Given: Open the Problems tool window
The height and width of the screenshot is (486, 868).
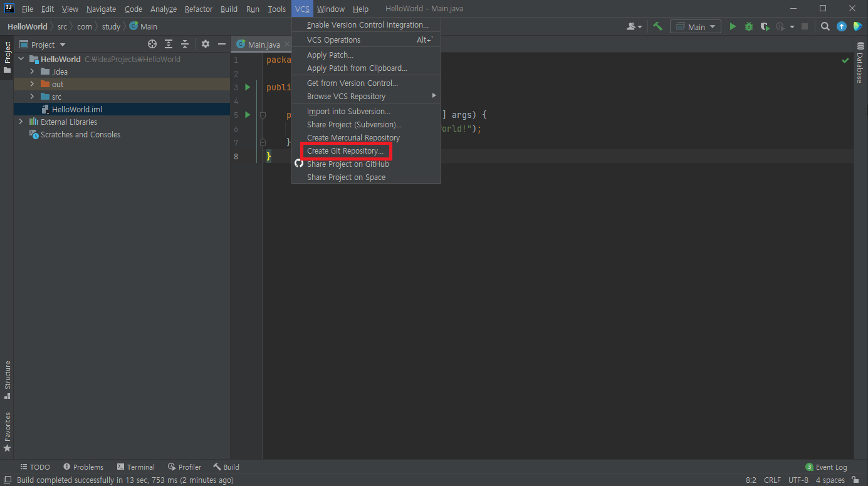Looking at the screenshot, I should coord(83,467).
